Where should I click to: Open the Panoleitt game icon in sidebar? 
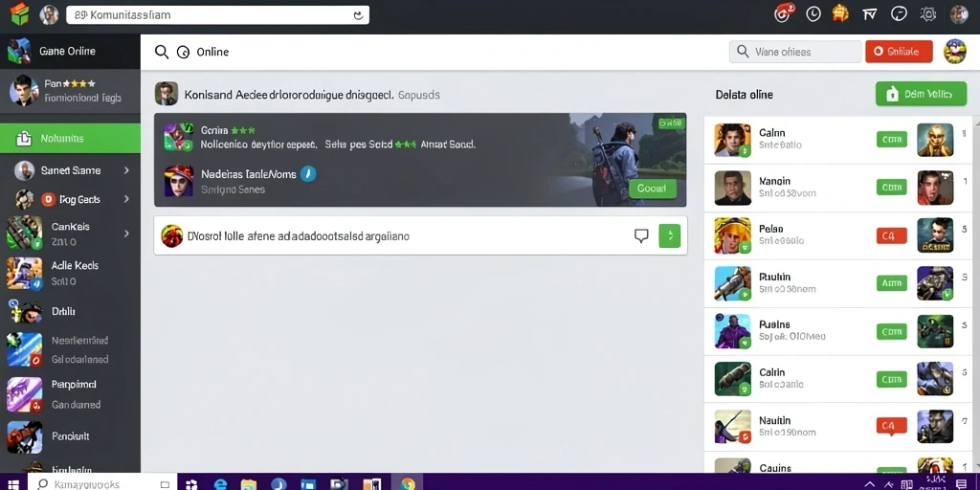(24, 436)
